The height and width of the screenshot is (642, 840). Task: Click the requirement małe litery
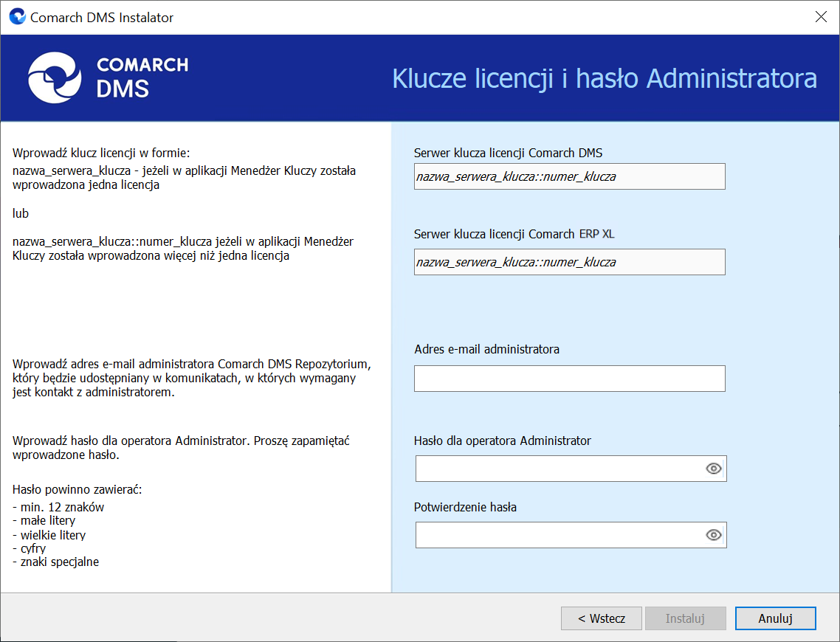(44, 520)
